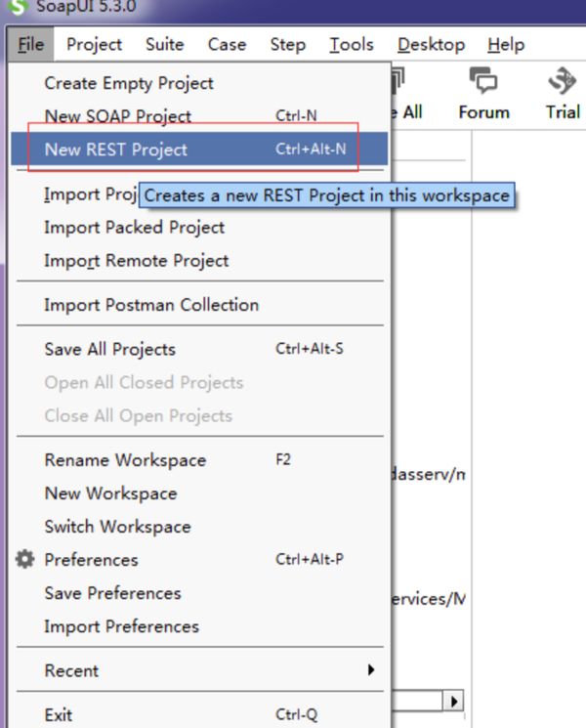Open the Tools menu
586x728 pixels.
click(351, 45)
